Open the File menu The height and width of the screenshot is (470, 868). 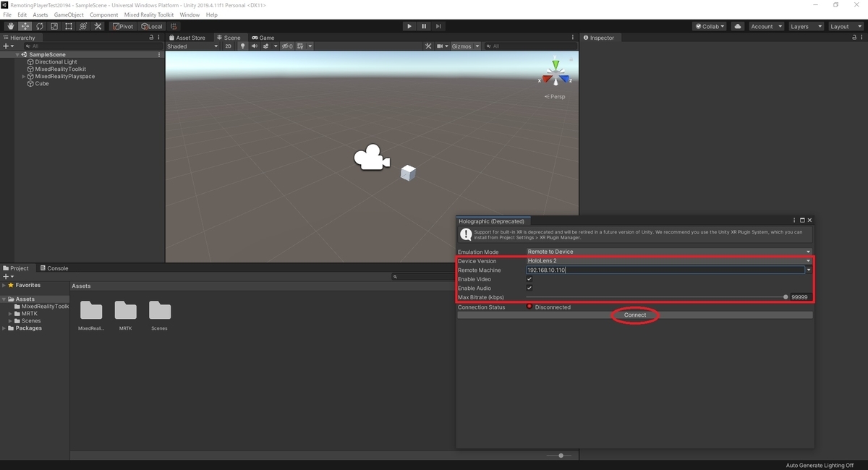(7, 14)
